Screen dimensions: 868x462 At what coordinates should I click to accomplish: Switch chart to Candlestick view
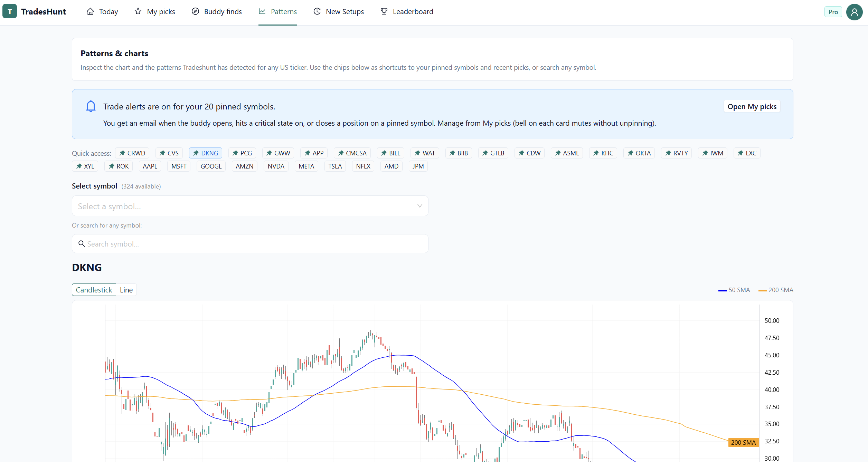[x=94, y=290]
